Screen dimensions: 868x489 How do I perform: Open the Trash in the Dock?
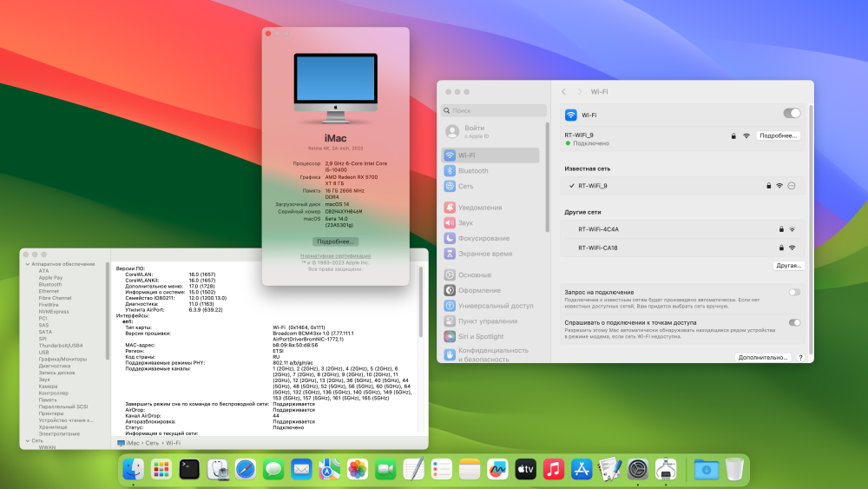734,470
